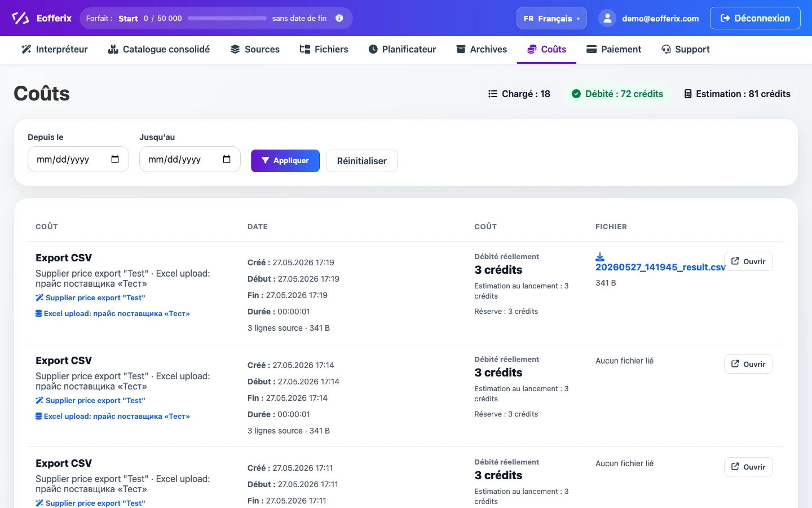Open Excel upload source link in 17:14 row
Image resolution: width=812 pixels, height=508 pixels.
click(113, 416)
